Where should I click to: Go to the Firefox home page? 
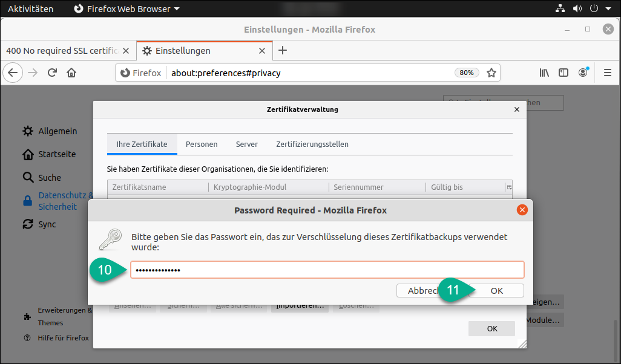[71, 73]
